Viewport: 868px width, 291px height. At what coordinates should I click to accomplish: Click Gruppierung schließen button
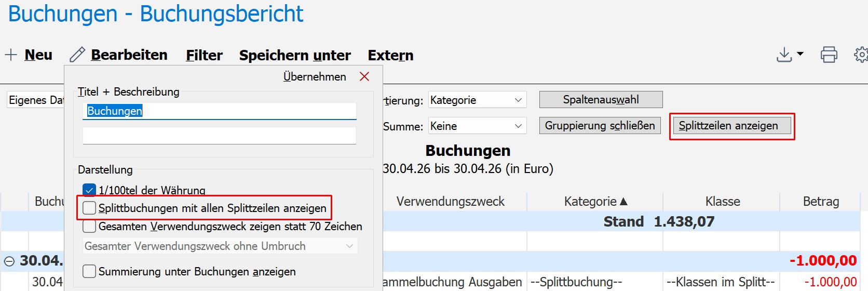600,125
